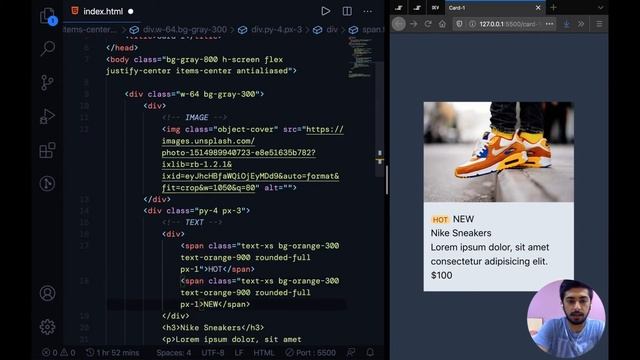Image resolution: width=640 pixels, height=360 pixels.
Task: Close the Card-1 browser tab
Action: (x=538, y=8)
